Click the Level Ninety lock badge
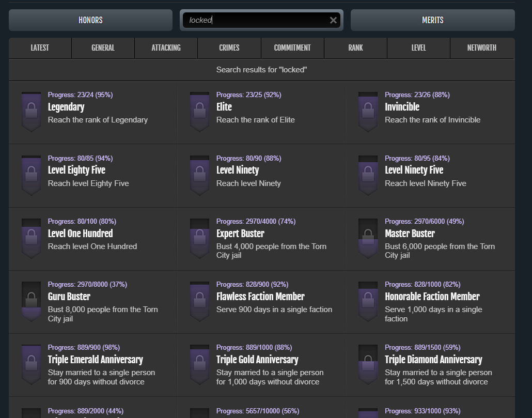Screen dimensions: 532x418 (199, 175)
